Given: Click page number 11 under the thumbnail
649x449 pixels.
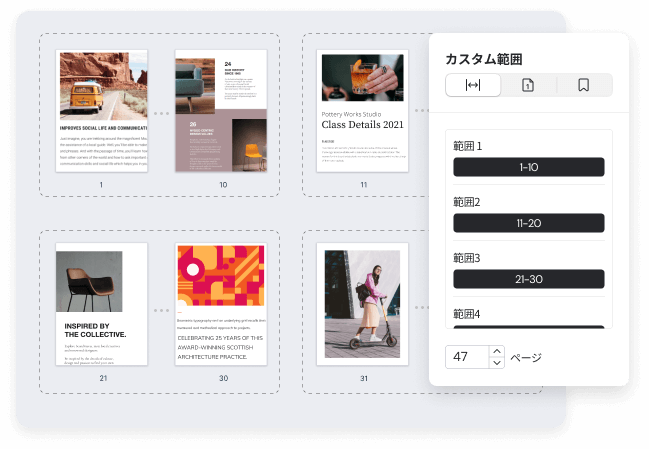Looking at the screenshot, I should coord(363,185).
